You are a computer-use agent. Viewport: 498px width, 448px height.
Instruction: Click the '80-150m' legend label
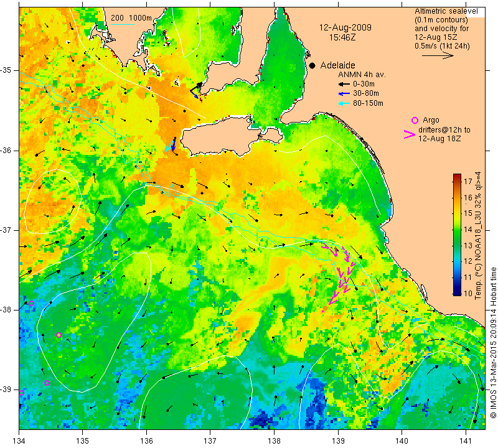click(x=368, y=103)
